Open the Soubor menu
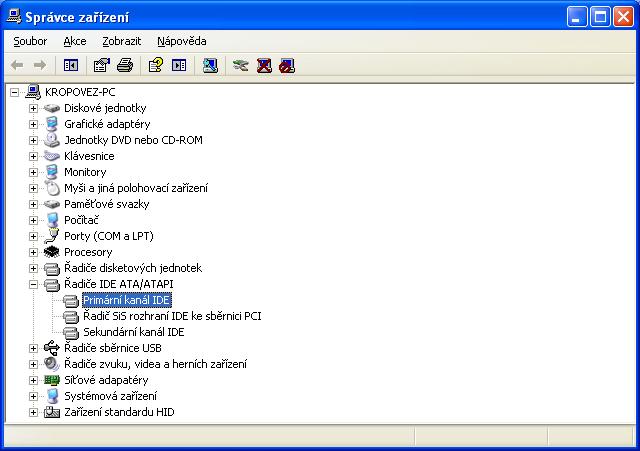This screenshot has width=640, height=451. click(x=30, y=41)
